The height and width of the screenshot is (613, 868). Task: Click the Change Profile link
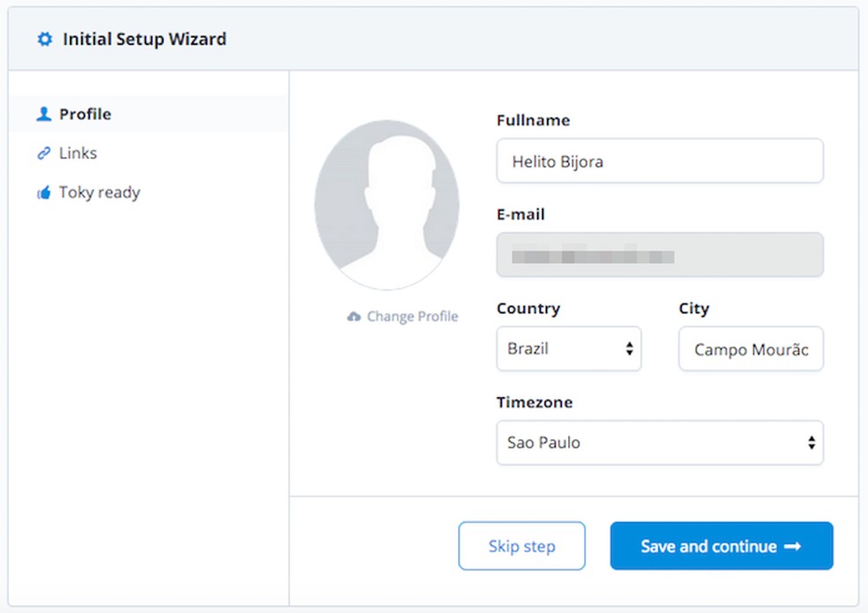(x=412, y=317)
